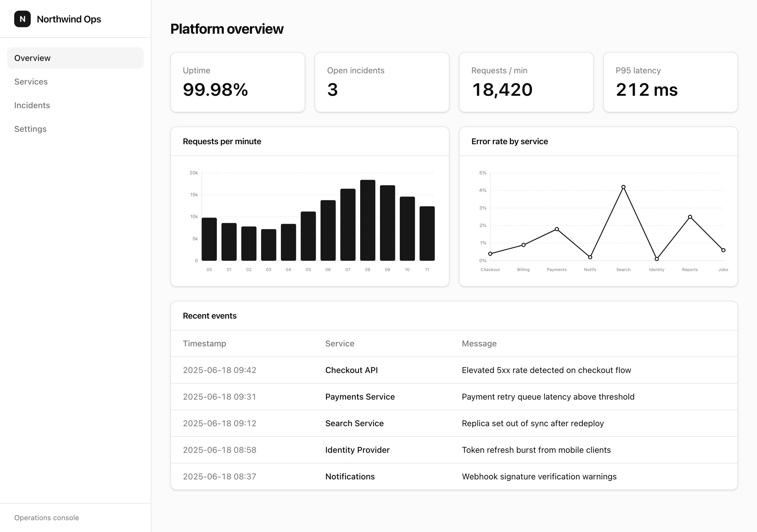
Task: Click the Replica set out of sync message
Action: click(533, 423)
